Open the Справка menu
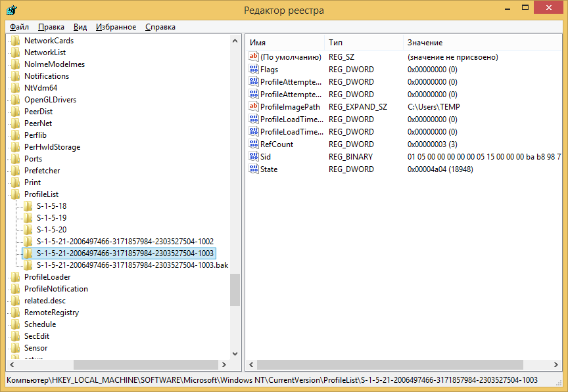 [160, 27]
